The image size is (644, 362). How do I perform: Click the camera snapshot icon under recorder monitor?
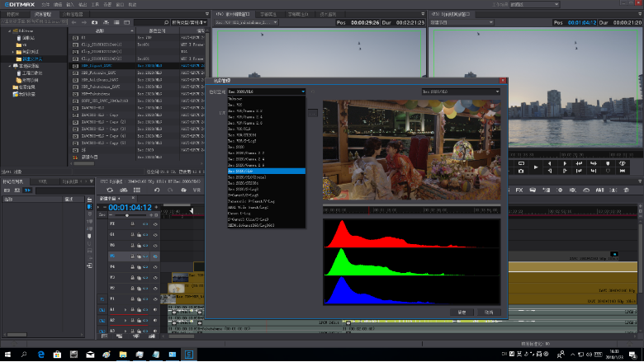(521, 170)
